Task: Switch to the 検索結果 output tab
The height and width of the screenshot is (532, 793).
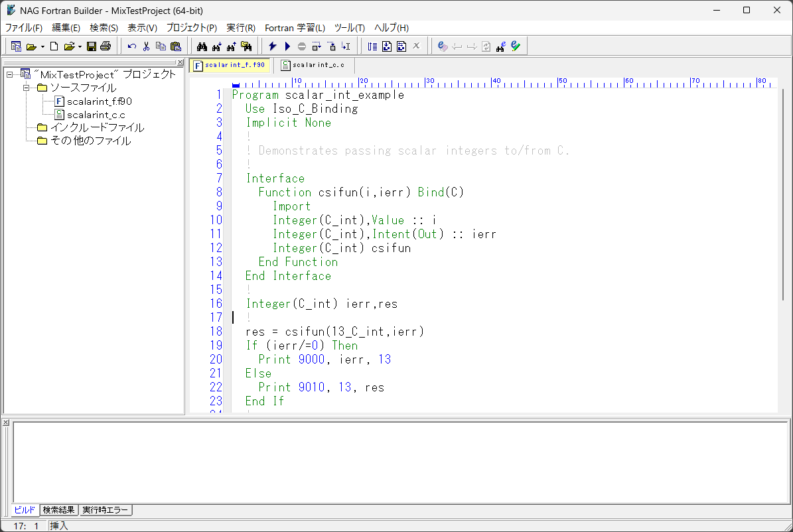Action: (x=58, y=510)
